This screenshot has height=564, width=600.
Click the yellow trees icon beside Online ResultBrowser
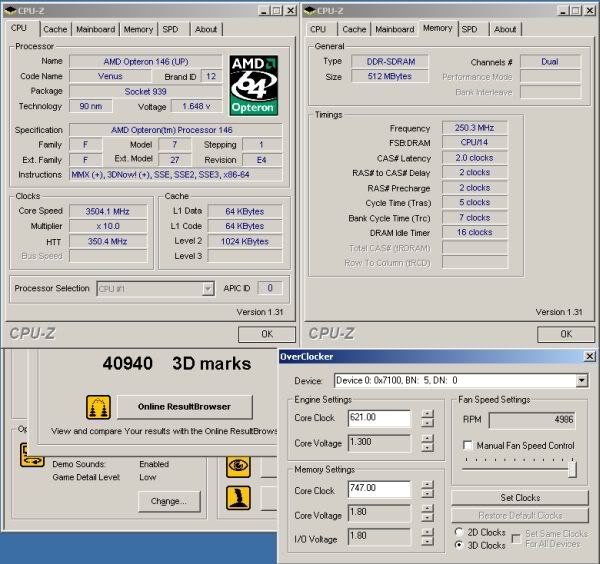[x=98, y=407]
